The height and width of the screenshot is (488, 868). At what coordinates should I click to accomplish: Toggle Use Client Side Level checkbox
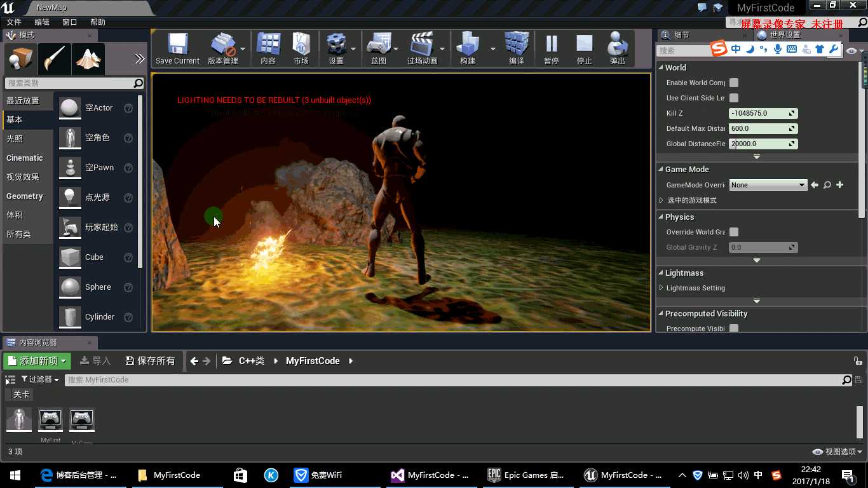pos(734,98)
